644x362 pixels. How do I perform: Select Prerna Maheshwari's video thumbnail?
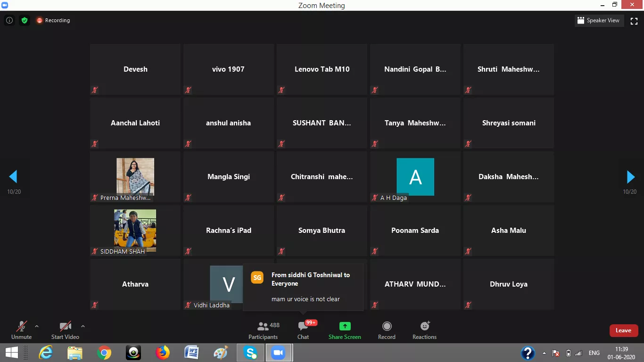[135, 176]
